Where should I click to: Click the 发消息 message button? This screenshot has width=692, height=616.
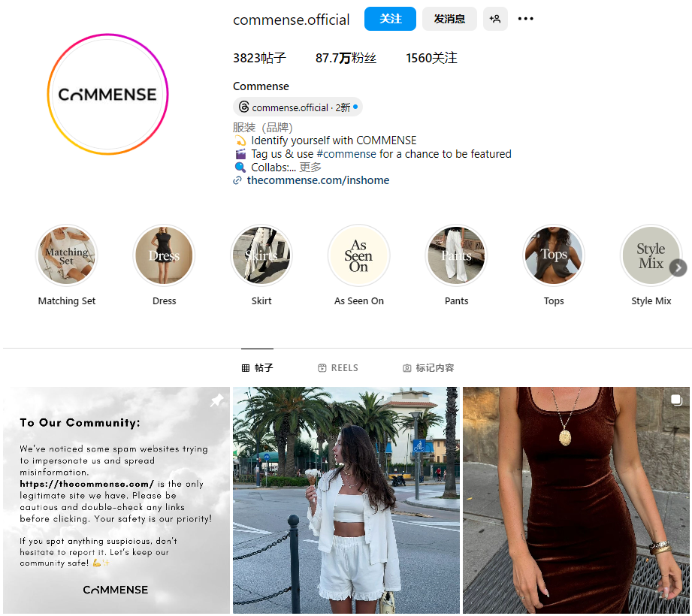[x=449, y=19]
